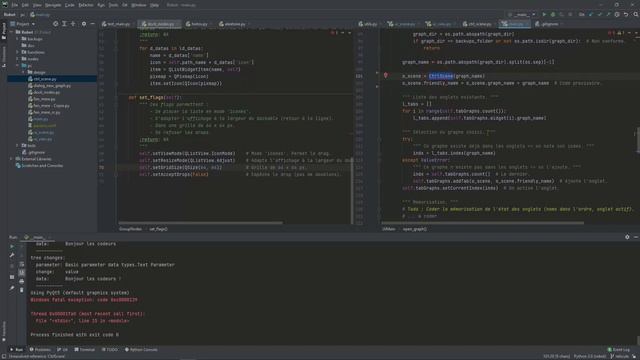640x360 pixels.
Task: Run the program with the green Run arrow
Action: coord(544,14)
